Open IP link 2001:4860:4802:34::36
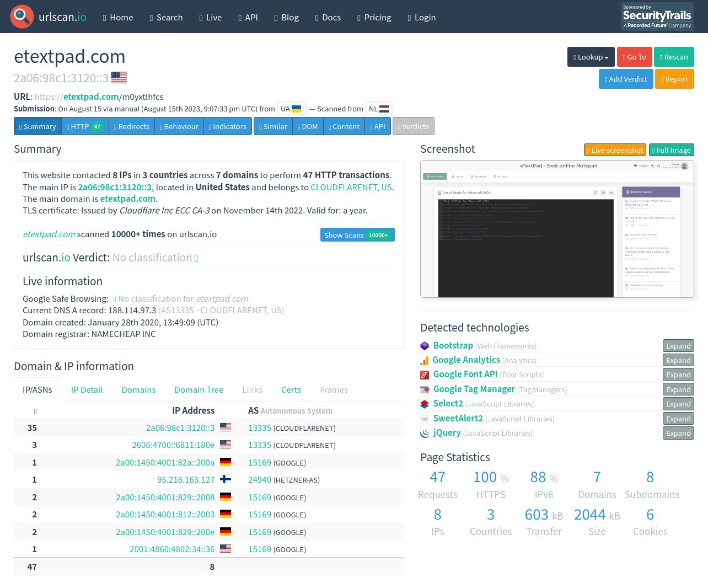The height and width of the screenshot is (588, 708). point(172,549)
